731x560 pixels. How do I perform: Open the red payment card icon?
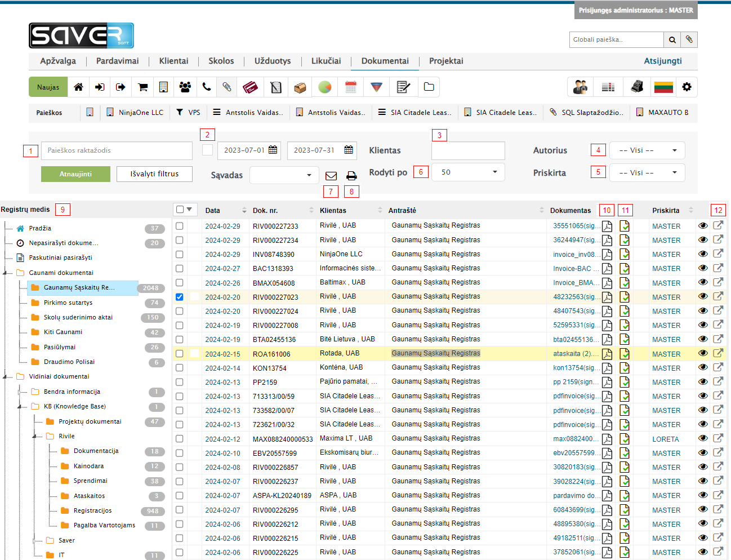pyautogui.click(x=250, y=87)
